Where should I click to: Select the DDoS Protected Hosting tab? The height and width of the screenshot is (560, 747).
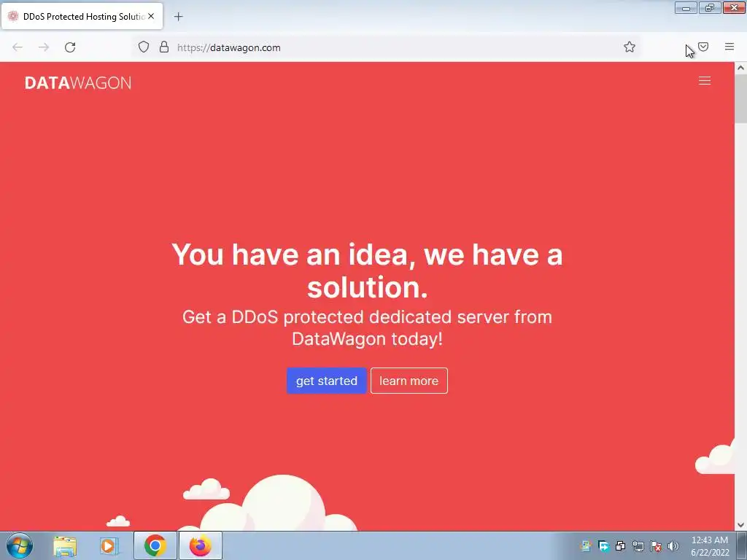(x=82, y=16)
